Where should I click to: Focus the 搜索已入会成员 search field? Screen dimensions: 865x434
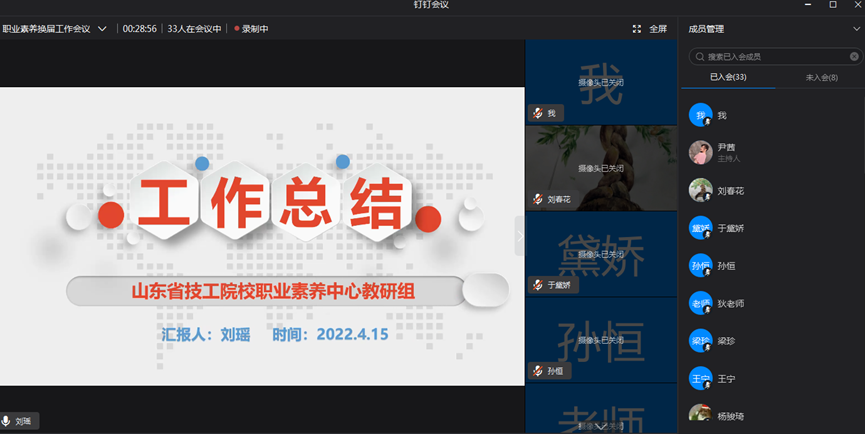(x=776, y=56)
